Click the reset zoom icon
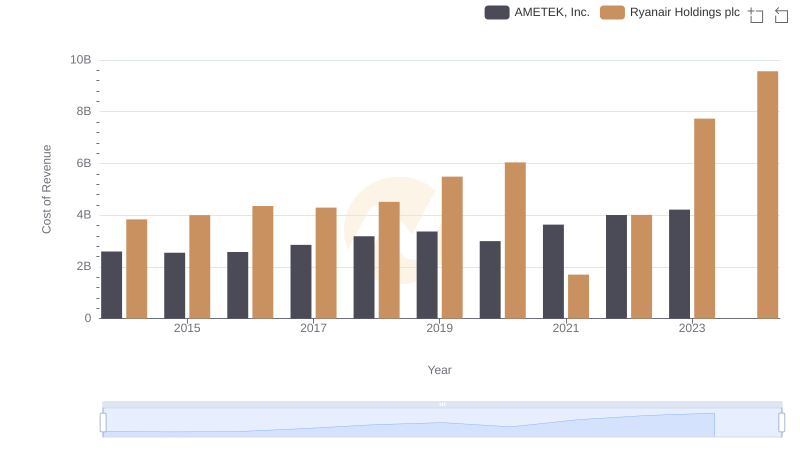The image size is (800, 461). (x=781, y=15)
